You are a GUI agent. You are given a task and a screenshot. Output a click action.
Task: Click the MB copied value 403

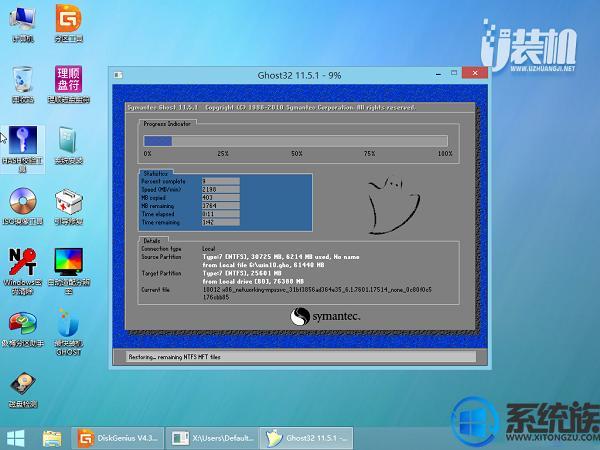221,197
